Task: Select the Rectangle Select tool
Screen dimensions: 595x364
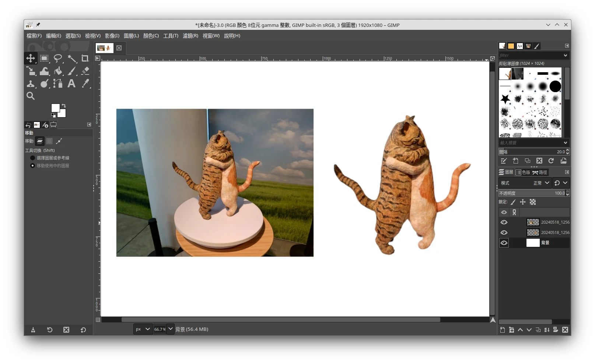Action: pos(44,58)
